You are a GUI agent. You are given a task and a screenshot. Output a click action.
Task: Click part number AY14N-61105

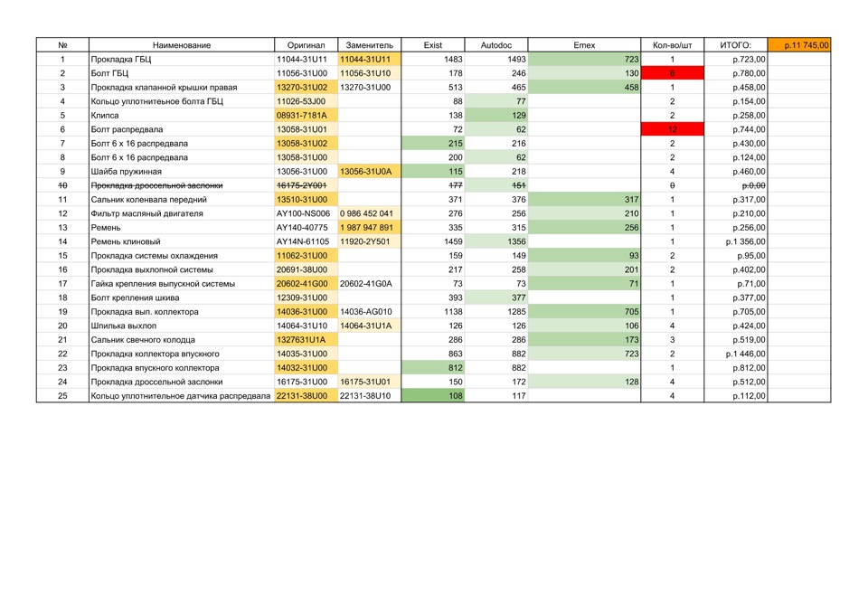(306, 241)
